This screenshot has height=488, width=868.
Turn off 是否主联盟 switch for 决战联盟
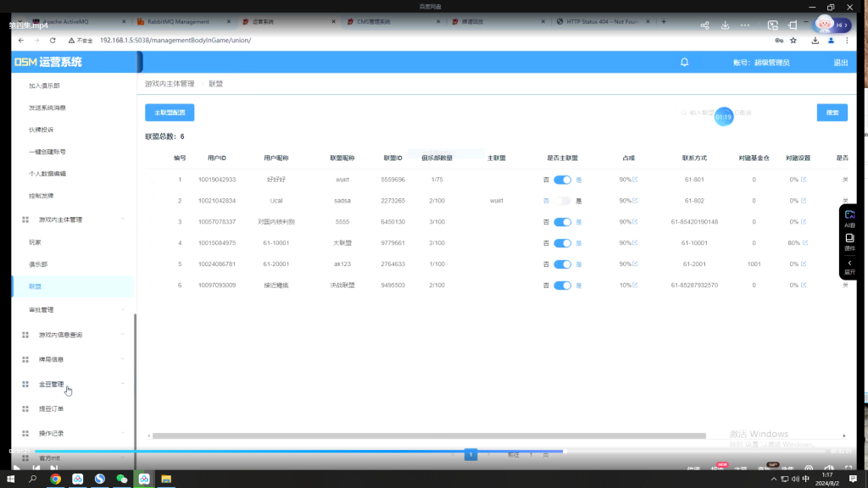point(562,286)
